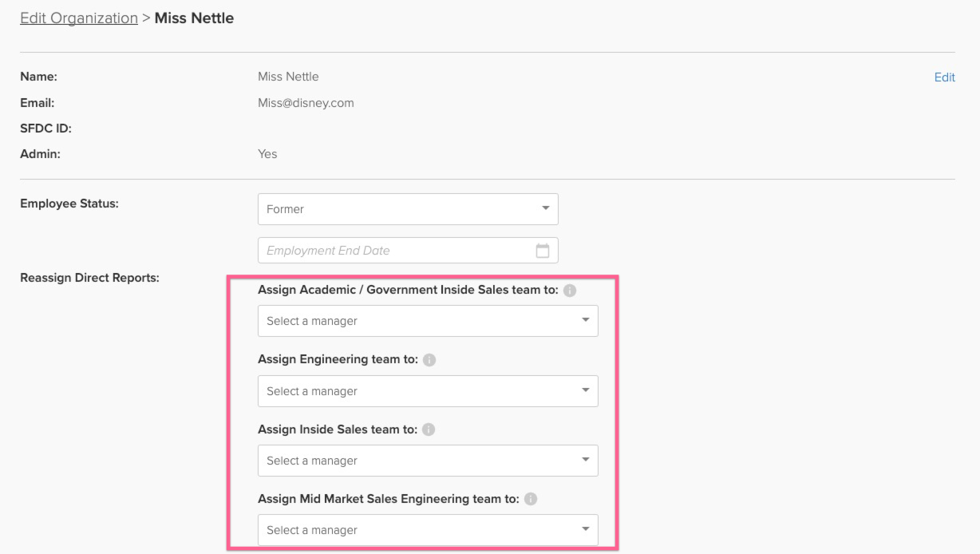Image resolution: width=980 pixels, height=554 pixels.
Task: Click the Edit link at top right
Action: (944, 77)
